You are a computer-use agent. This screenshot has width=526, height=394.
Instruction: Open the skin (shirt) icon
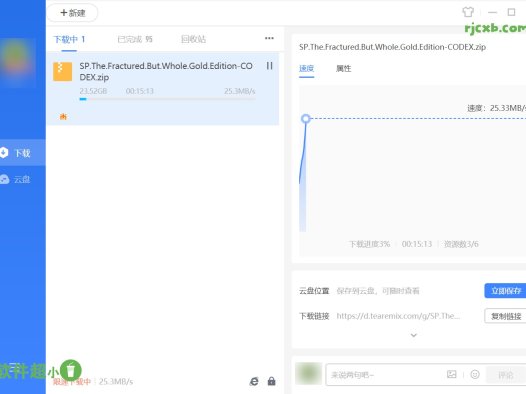pyautogui.click(x=468, y=12)
